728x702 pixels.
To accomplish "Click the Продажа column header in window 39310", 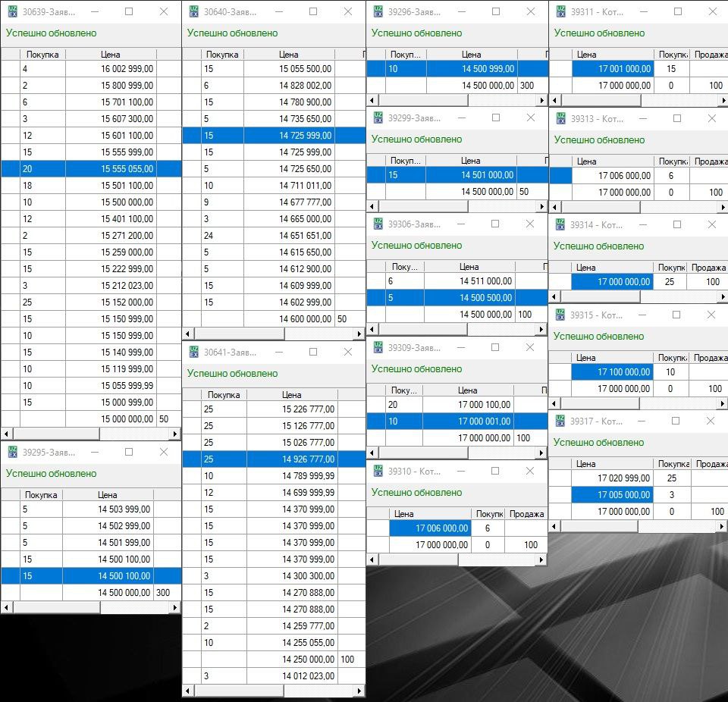I will (526, 513).
